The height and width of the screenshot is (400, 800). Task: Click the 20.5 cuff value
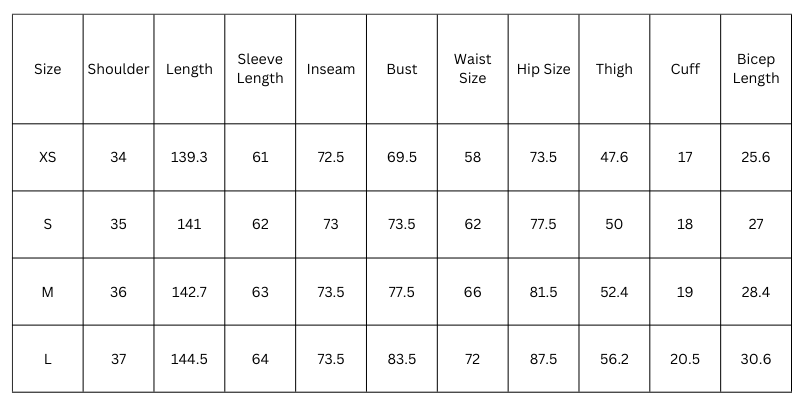[685, 359]
